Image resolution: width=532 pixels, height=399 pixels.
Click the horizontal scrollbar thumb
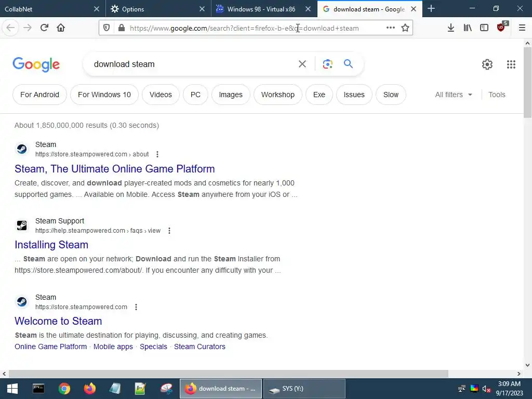229,374
